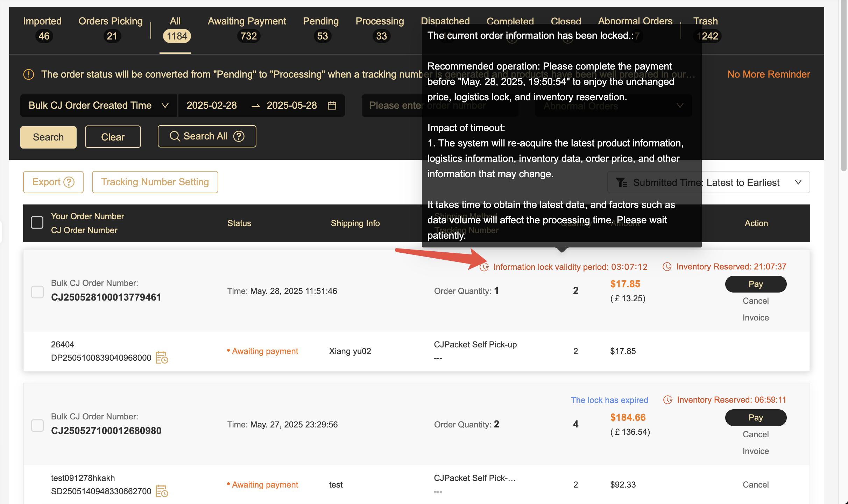This screenshot has height=504, width=848.
Task: Click shipping info Xiang yu02
Action: (350, 351)
